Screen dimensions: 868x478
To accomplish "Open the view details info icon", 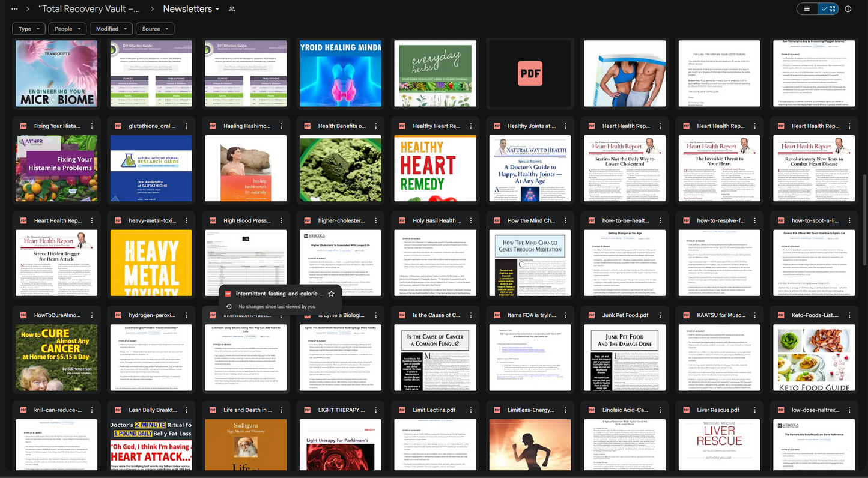I will (848, 9).
